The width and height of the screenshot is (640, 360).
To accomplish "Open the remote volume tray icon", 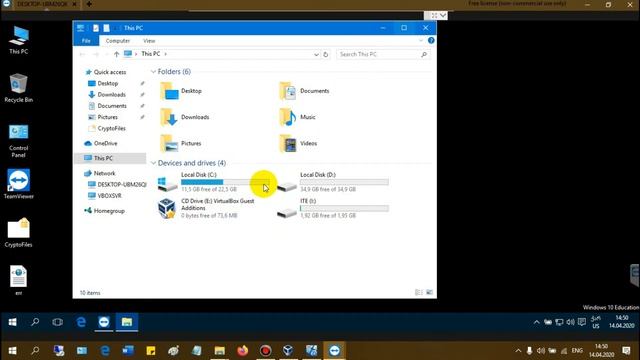I will [571, 322].
